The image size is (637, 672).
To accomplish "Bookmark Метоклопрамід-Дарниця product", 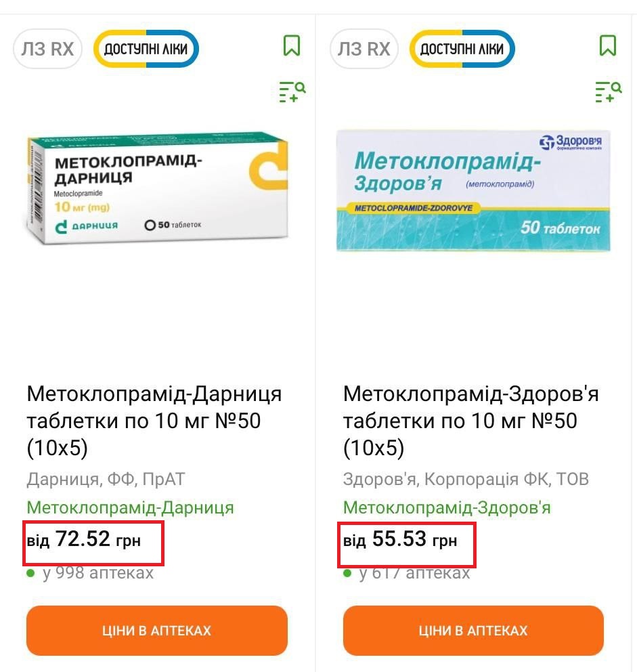I will (291, 46).
